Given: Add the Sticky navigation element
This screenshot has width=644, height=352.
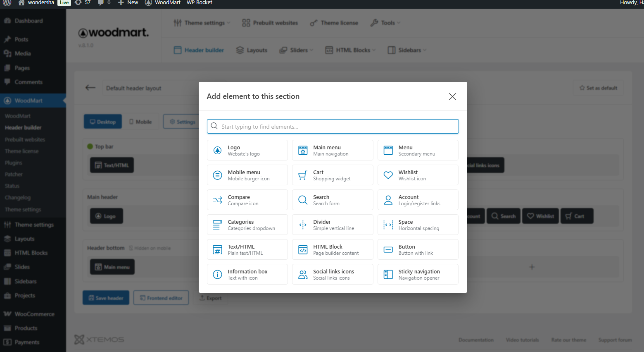Looking at the screenshot, I should click(x=418, y=274).
